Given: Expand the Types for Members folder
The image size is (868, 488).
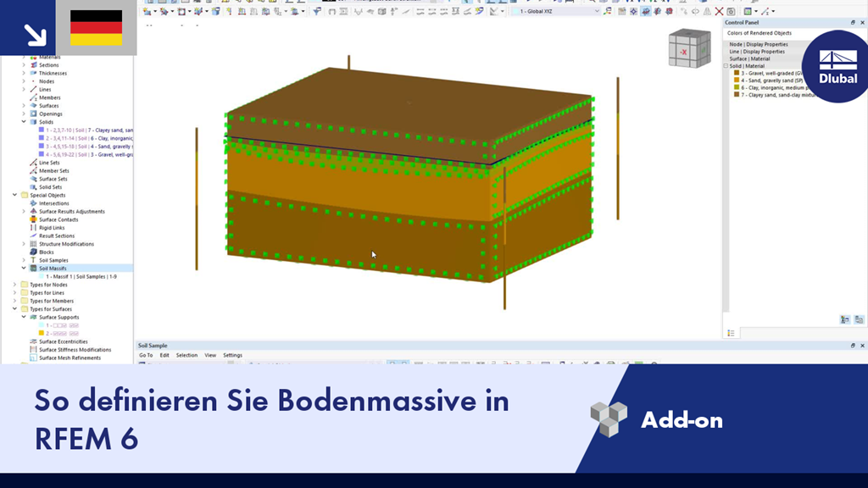Looking at the screenshot, I should click(x=15, y=301).
